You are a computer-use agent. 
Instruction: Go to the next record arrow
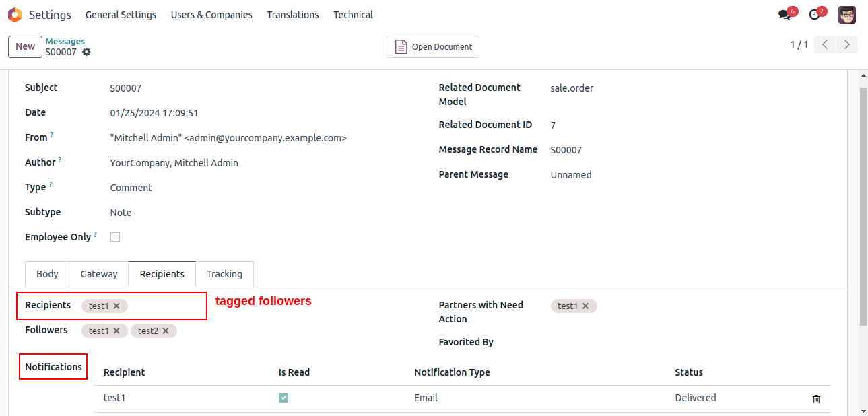(847, 45)
